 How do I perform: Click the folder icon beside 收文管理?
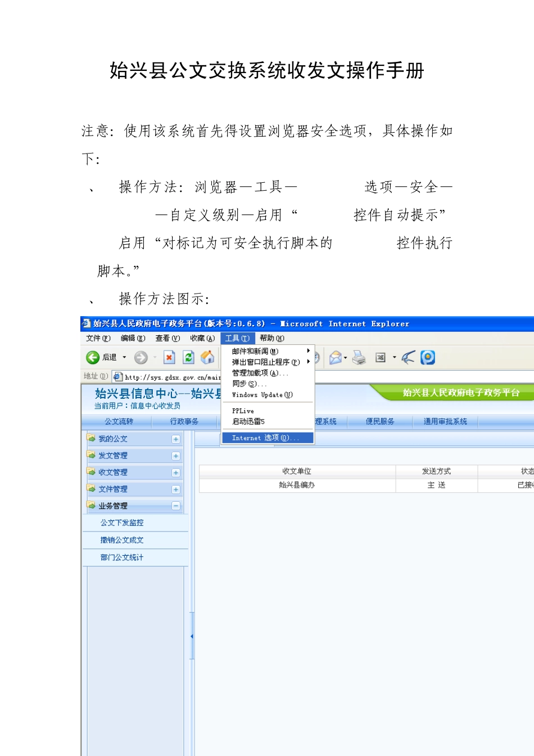coord(91,472)
